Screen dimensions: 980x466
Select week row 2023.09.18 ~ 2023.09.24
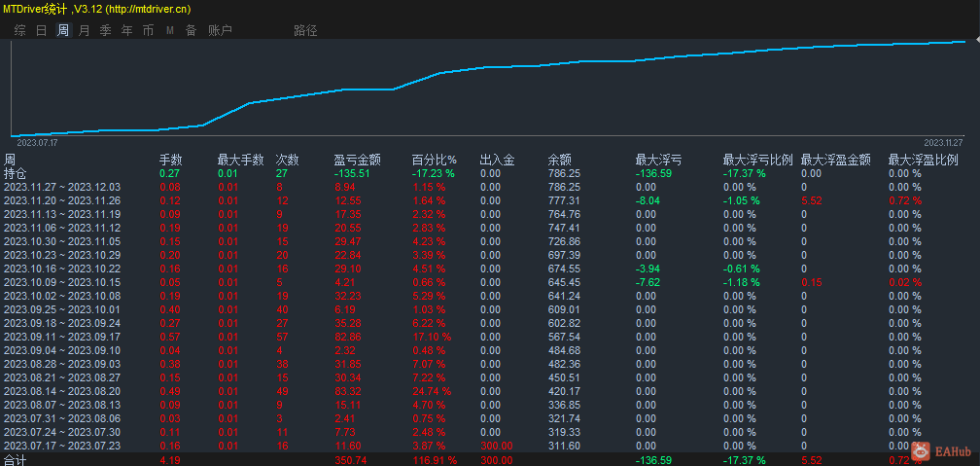click(62, 323)
